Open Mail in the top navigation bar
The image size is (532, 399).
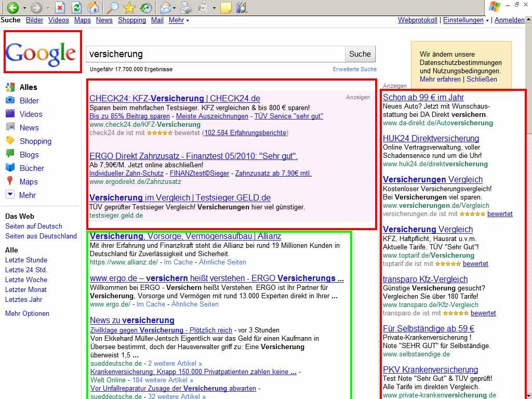157,20
